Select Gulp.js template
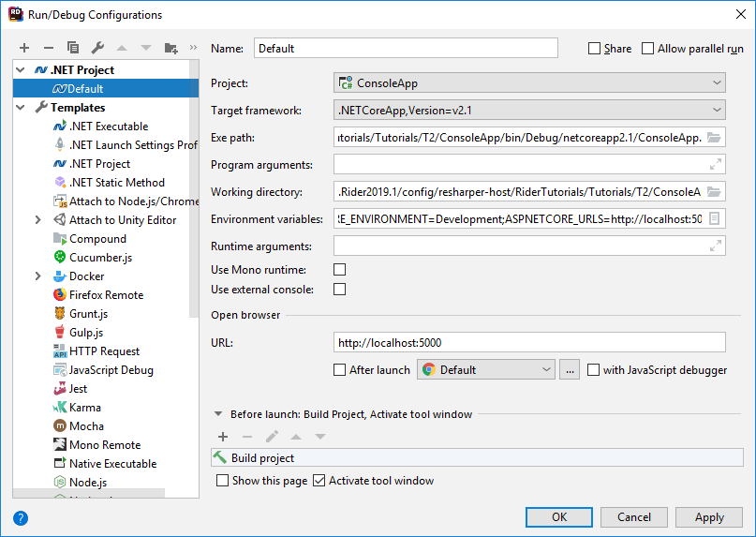The image size is (756, 537). pos(78,333)
